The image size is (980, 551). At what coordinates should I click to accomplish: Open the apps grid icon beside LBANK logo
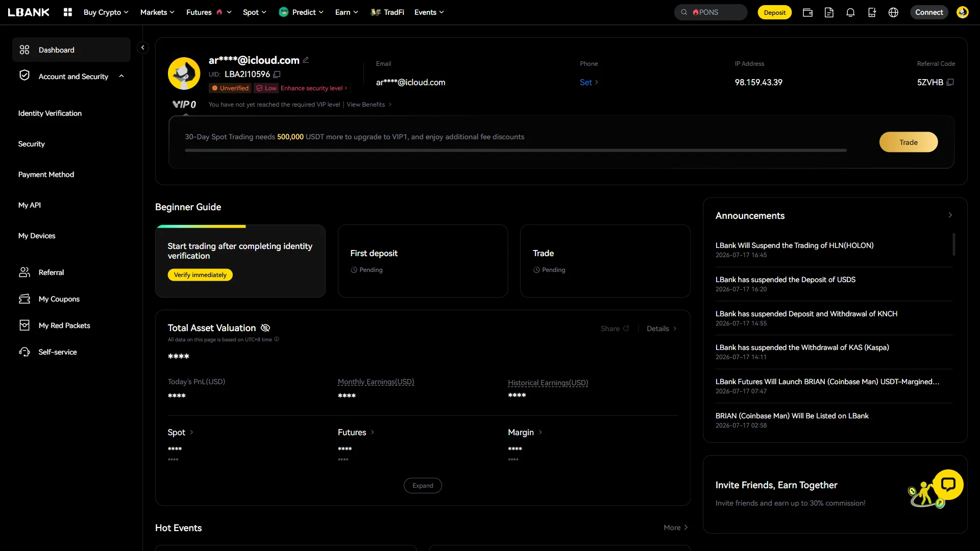coord(67,12)
